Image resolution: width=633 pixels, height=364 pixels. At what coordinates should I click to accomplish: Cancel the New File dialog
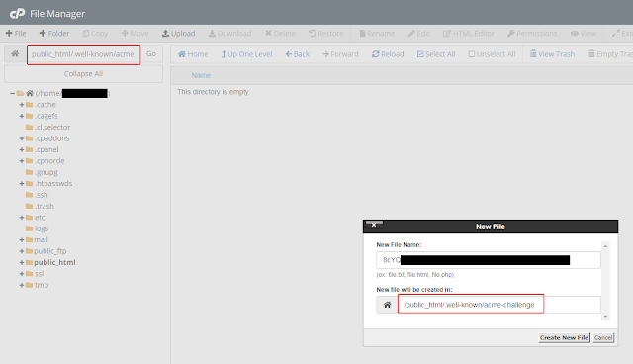tap(603, 337)
